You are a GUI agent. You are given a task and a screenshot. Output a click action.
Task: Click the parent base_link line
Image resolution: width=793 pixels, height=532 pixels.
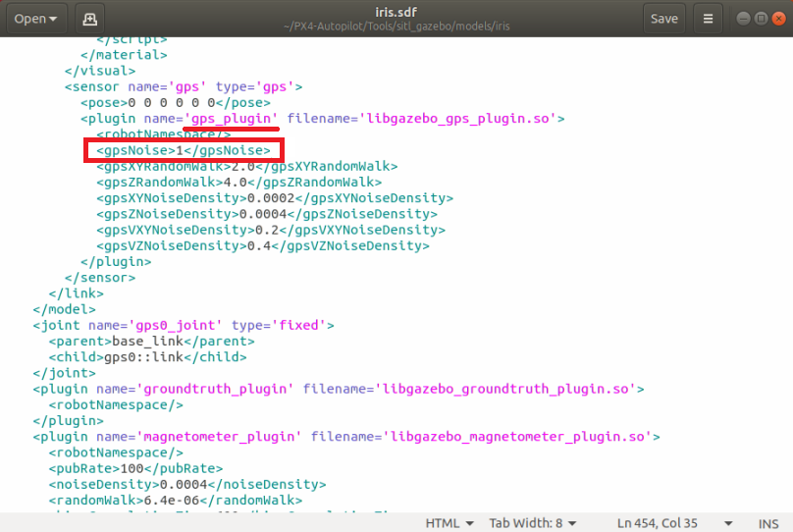pos(151,342)
